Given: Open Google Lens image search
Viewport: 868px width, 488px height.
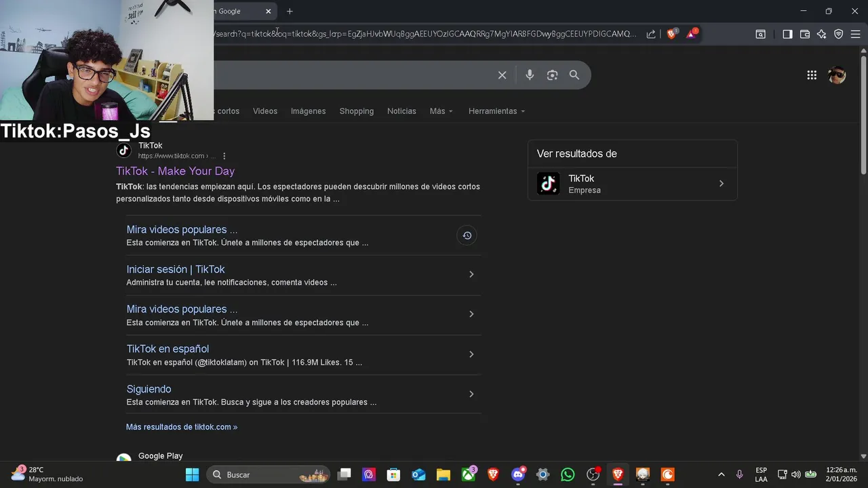Looking at the screenshot, I should (x=552, y=75).
